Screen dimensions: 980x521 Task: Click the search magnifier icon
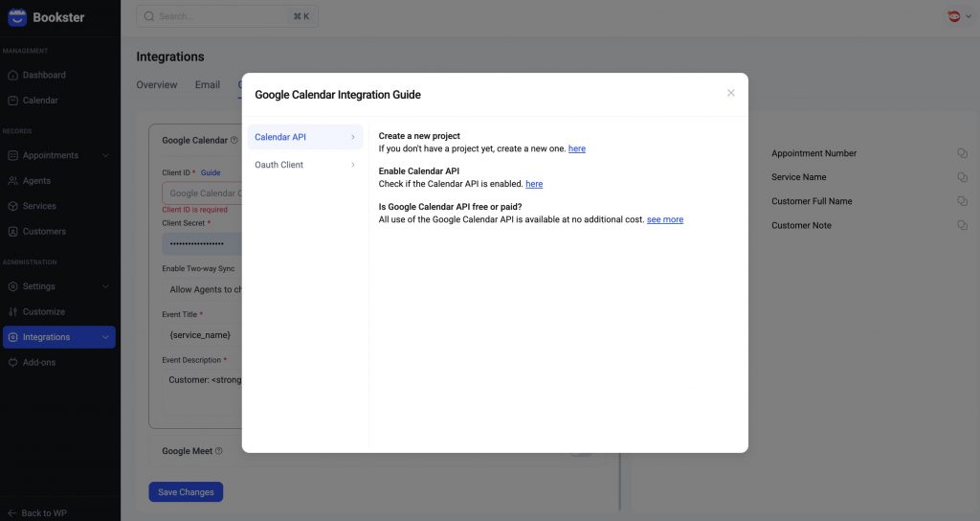(148, 16)
